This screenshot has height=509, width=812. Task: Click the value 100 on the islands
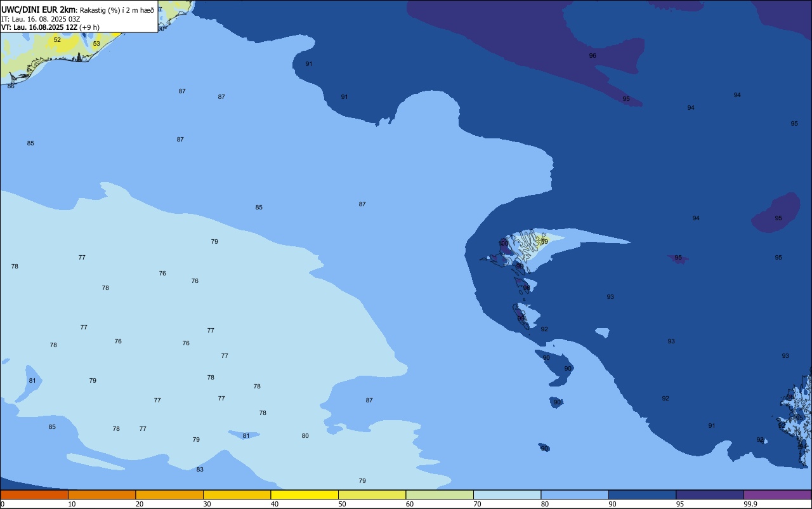click(503, 244)
